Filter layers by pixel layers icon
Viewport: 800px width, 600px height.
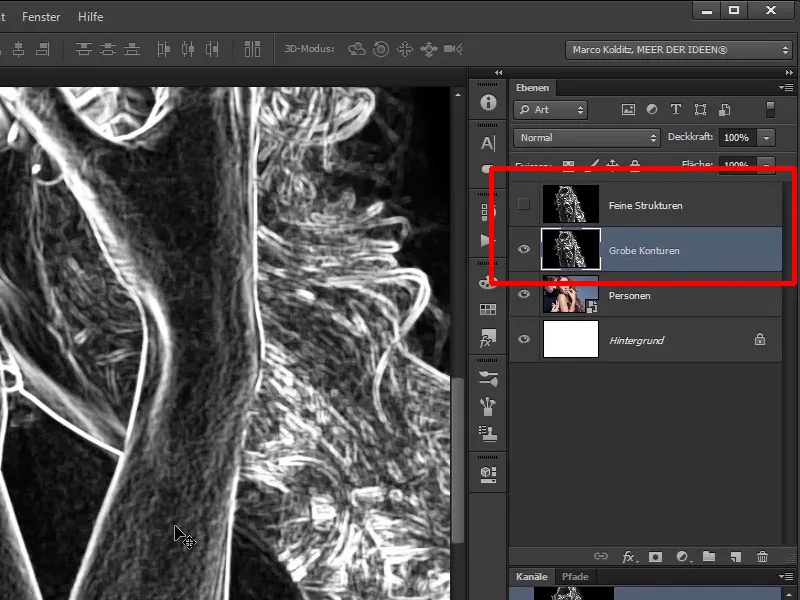click(x=628, y=109)
